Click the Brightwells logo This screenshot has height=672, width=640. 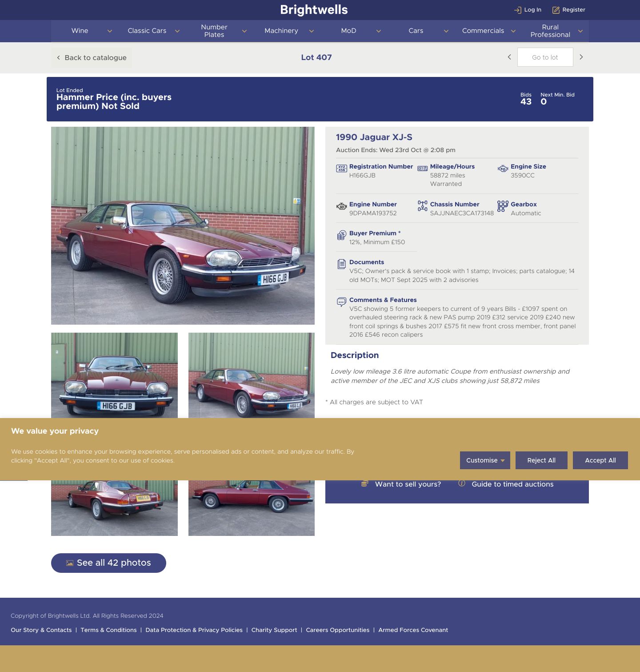point(314,10)
